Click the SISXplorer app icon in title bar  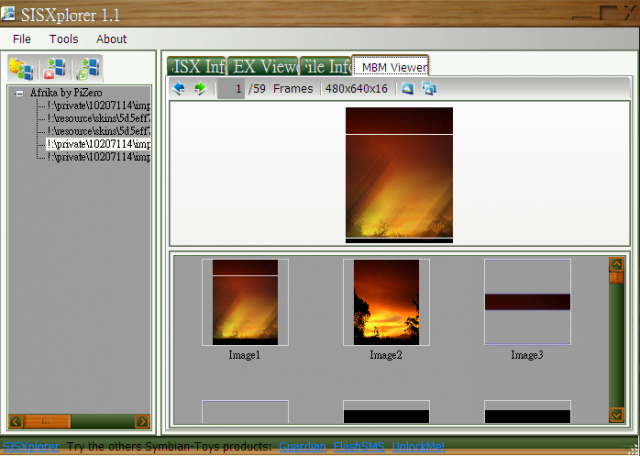[x=8, y=13]
